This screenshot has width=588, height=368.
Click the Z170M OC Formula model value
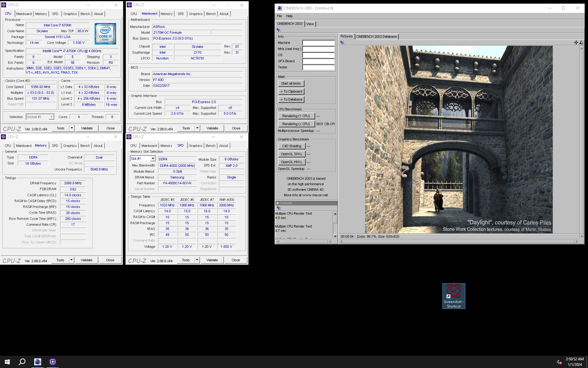181,33
